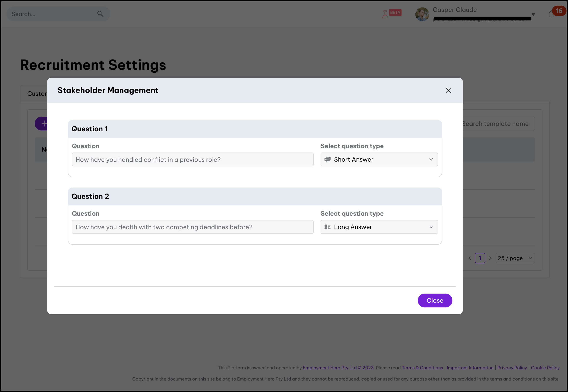
Task: Go to previous page arrow
Action: 470,258
